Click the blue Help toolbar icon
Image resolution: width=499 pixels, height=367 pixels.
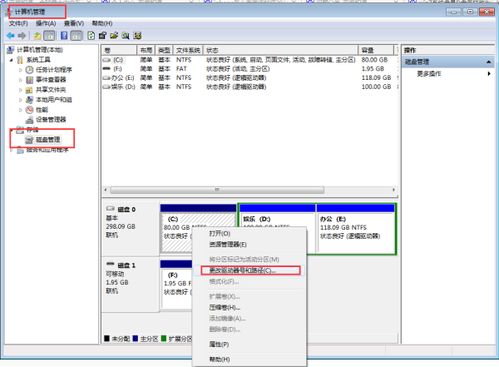(64, 36)
